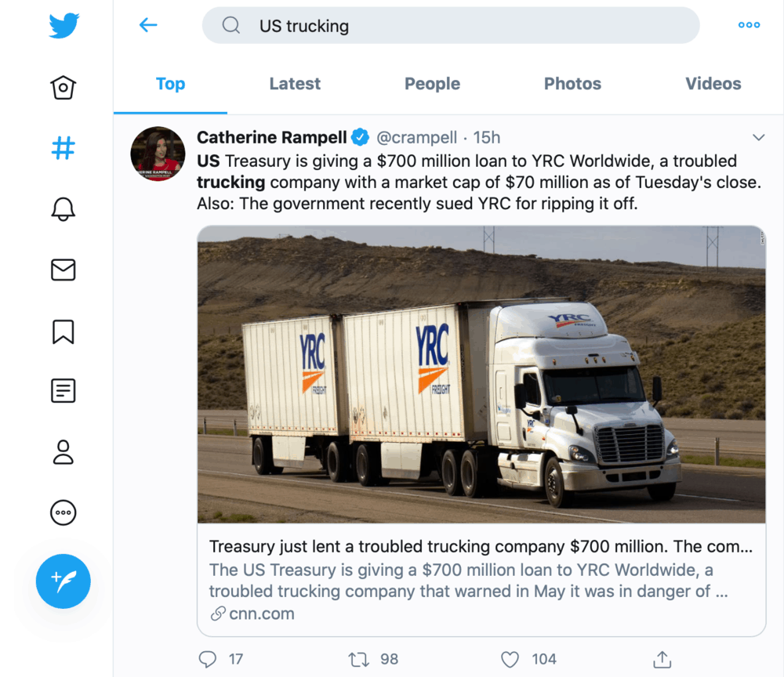This screenshot has height=677, width=784.
Task: Click the US trucking search field
Action: tap(451, 25)
